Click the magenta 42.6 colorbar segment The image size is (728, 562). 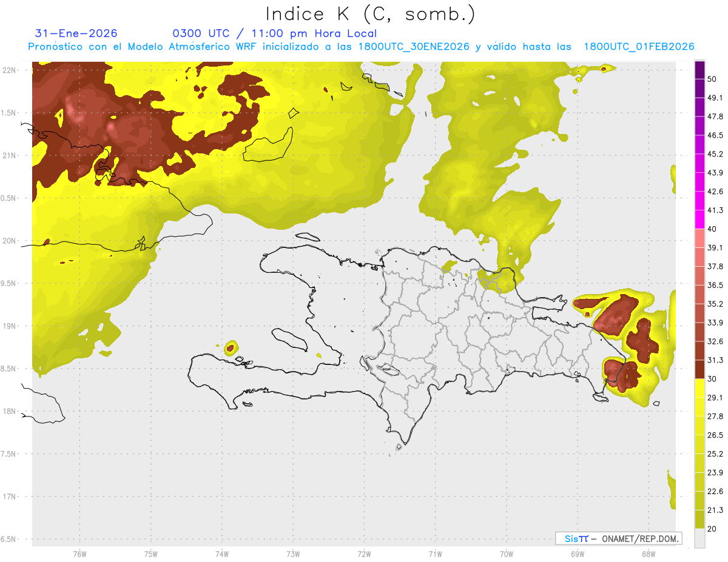pyautogui.click(x=699, y=182)
